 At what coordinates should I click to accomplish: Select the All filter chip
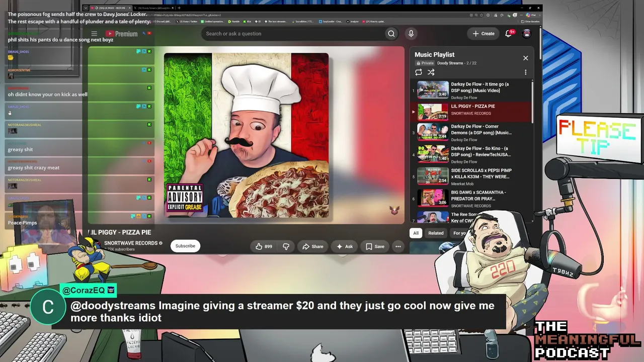pyautogui.click(x=416, y=233)
